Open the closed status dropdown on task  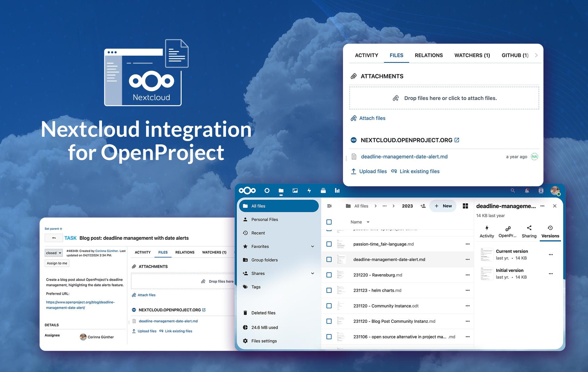[54, 253]
